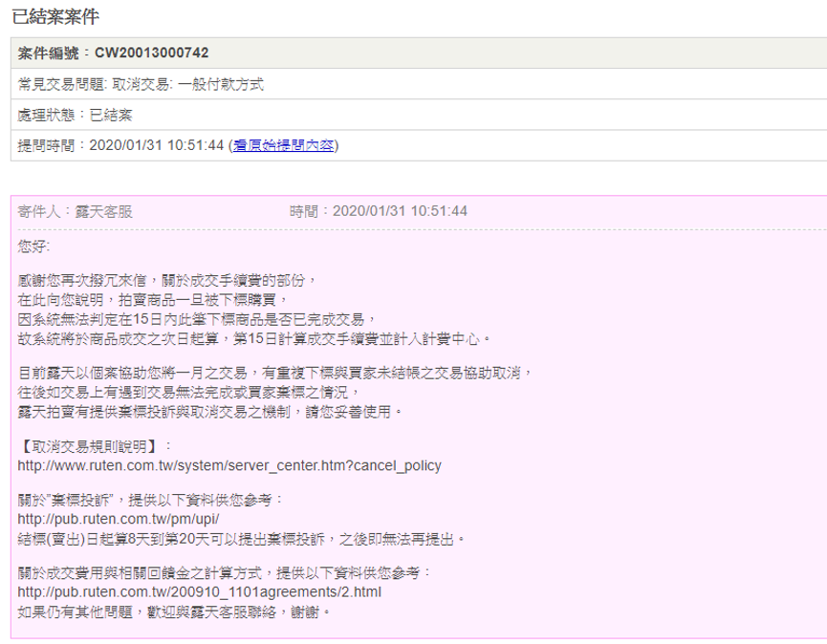This screenshot has width=827, height=644.
Task: Click the 關於成交費用與相關回饋金 line
Action: tap(224, 573)
